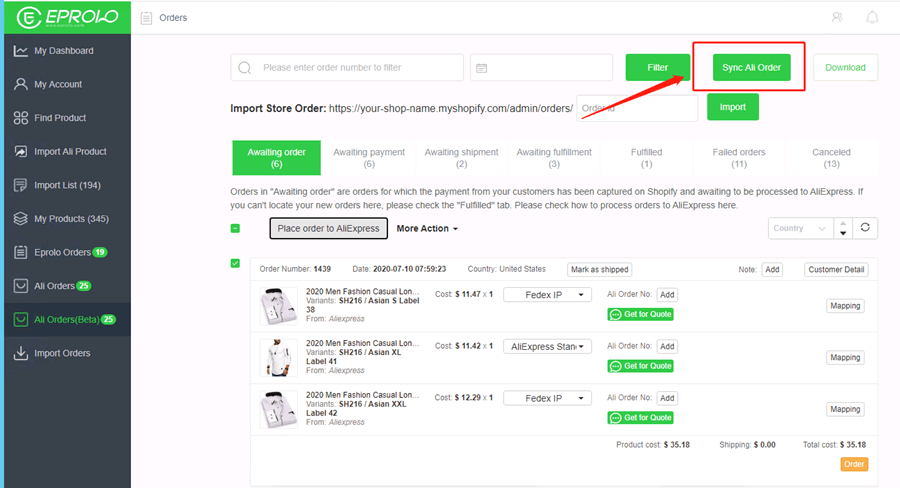Click the EPROLO logo
The width and height of the screenshot is (900, 488).
pyautogui.click(x=67, y=17)
